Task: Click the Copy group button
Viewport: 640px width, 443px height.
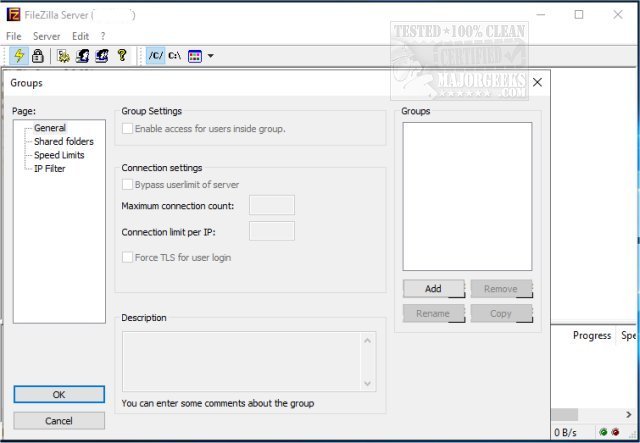Action: click(x=501, y=314)
